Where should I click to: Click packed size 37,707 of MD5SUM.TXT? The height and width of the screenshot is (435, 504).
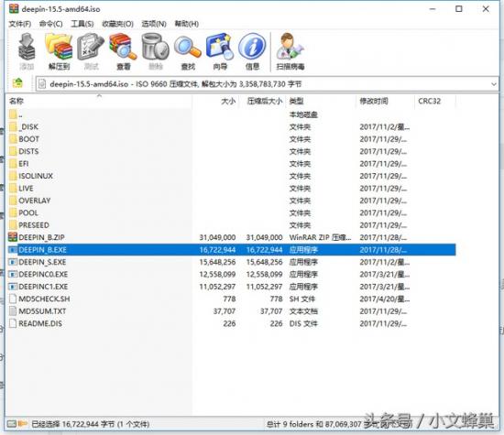(x=271, y=311)
